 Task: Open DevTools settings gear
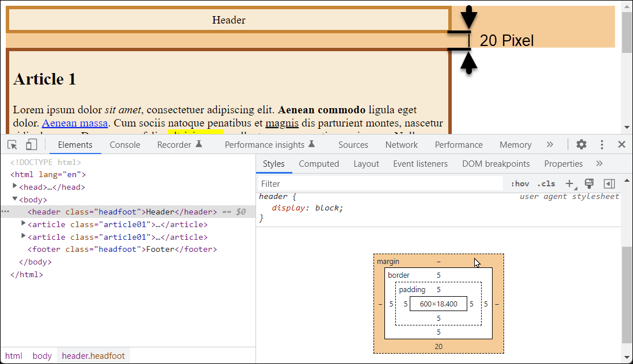pos(581,144)
